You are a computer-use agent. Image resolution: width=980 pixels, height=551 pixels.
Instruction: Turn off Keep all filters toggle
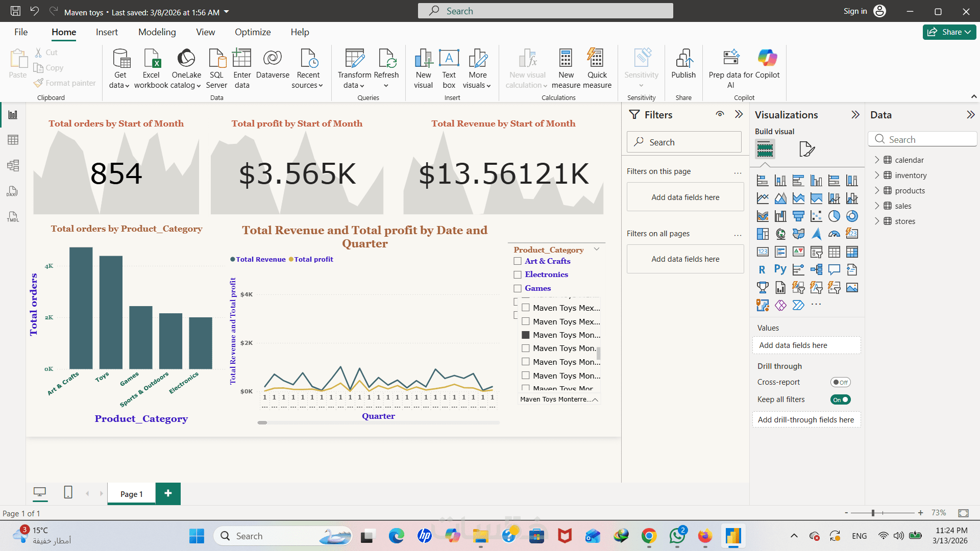pos(840,399)
